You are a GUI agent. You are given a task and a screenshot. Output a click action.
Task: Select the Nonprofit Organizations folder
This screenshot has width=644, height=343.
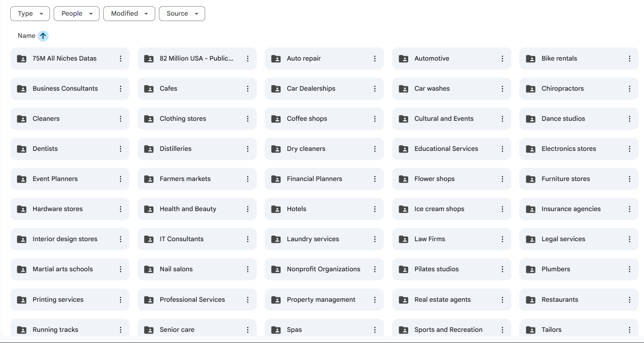pyautogui.click(x=324, y=269)
